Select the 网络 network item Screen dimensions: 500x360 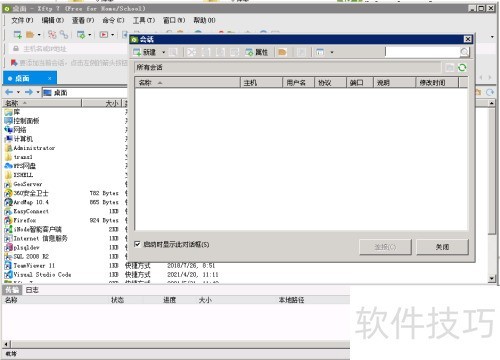click(15, 130)
